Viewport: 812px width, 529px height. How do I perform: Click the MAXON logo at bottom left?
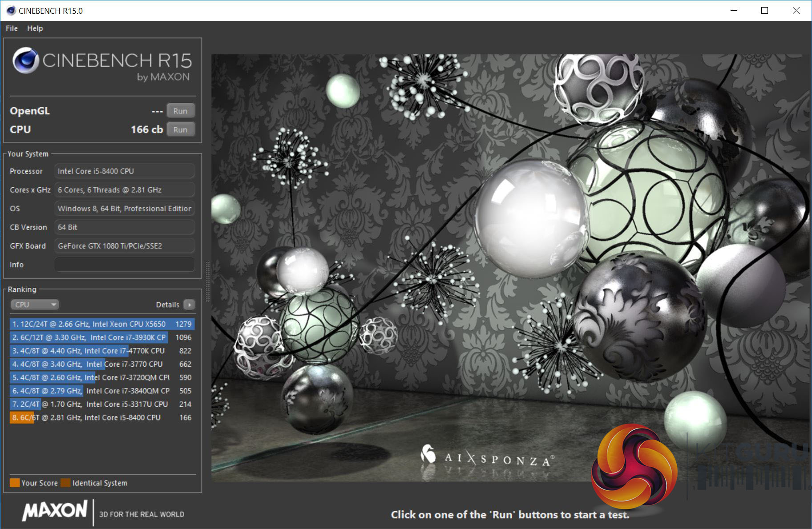(55, 511)
